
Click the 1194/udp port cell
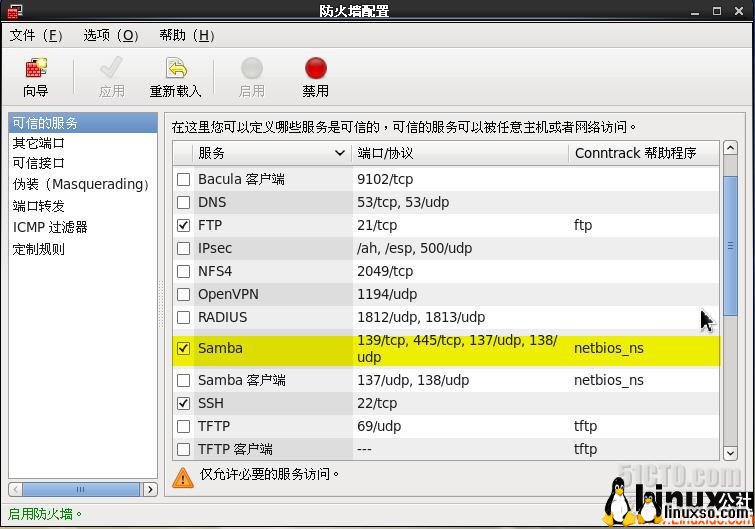pos(387,294)
